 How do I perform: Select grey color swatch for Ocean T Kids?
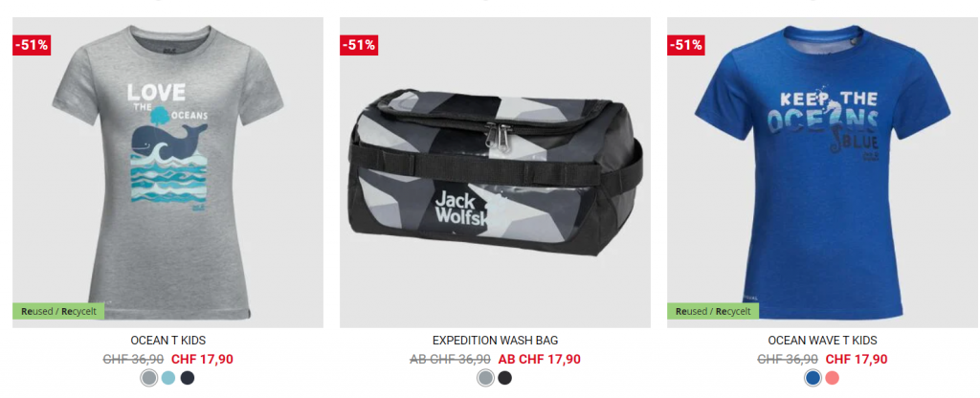(148, 378)
